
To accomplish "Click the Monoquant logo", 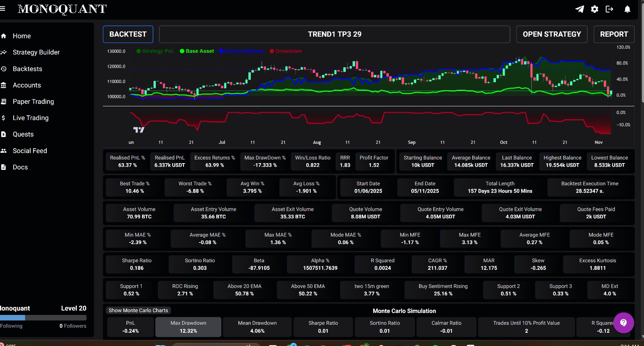I will tap(62, 9).
